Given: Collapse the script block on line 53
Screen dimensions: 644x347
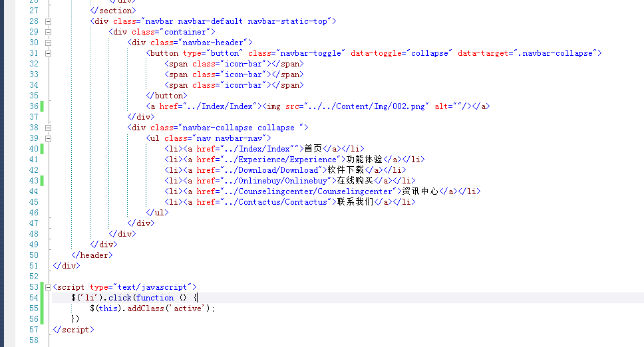Looking at the screenshot, I should [48, 288].
